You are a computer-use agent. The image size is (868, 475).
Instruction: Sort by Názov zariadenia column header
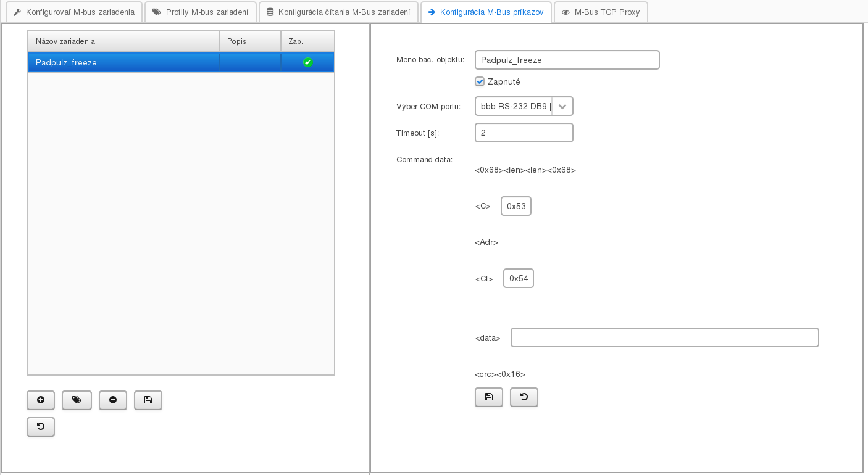[x=123, y=41]
